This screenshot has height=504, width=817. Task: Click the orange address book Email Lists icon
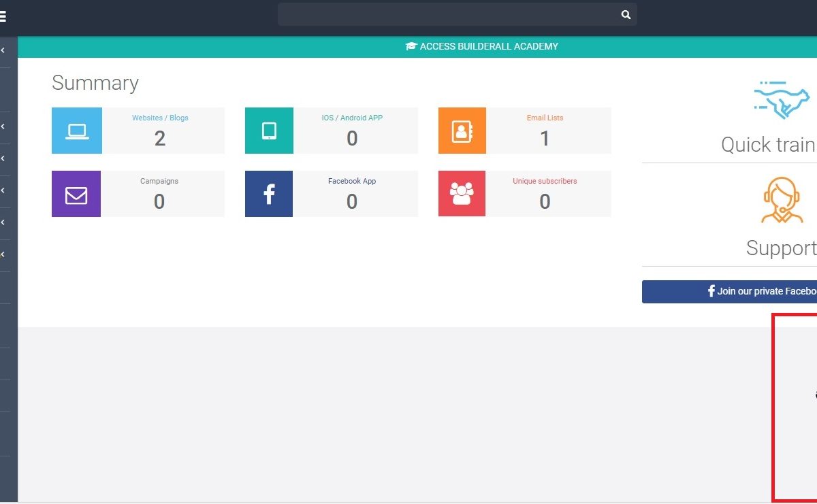(462, 131)
